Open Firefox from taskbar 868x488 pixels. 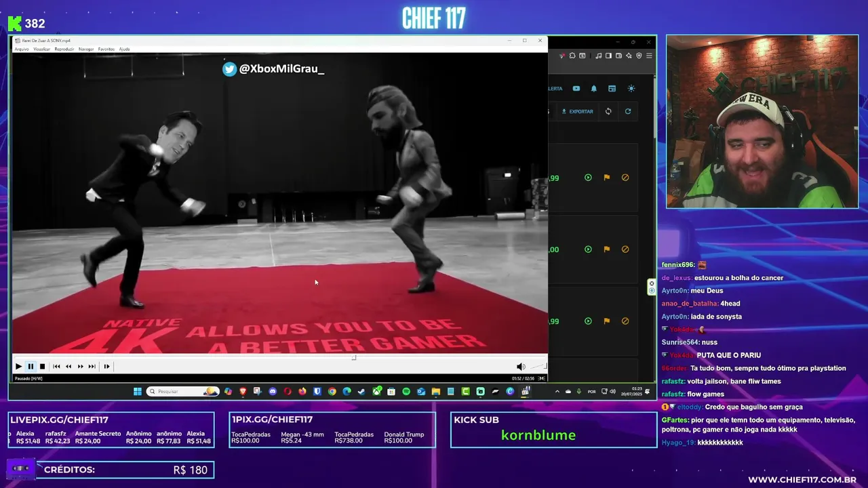click(x=302, y=391)
